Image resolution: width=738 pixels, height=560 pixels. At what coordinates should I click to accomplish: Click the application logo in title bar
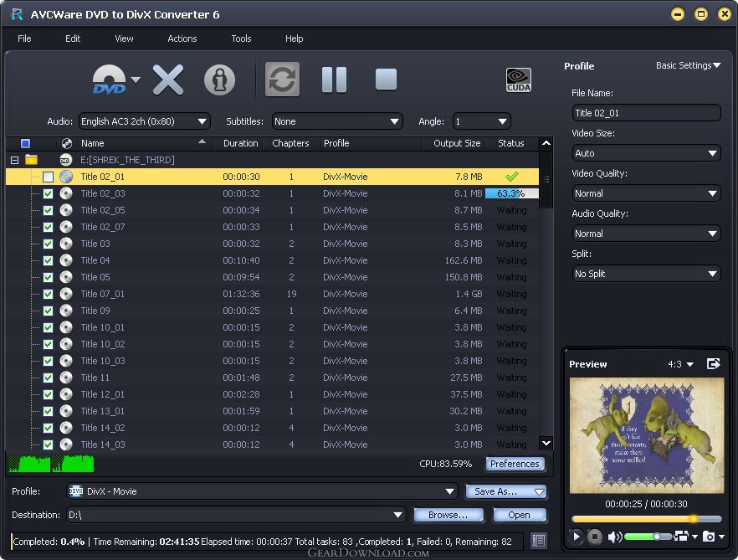17,14
